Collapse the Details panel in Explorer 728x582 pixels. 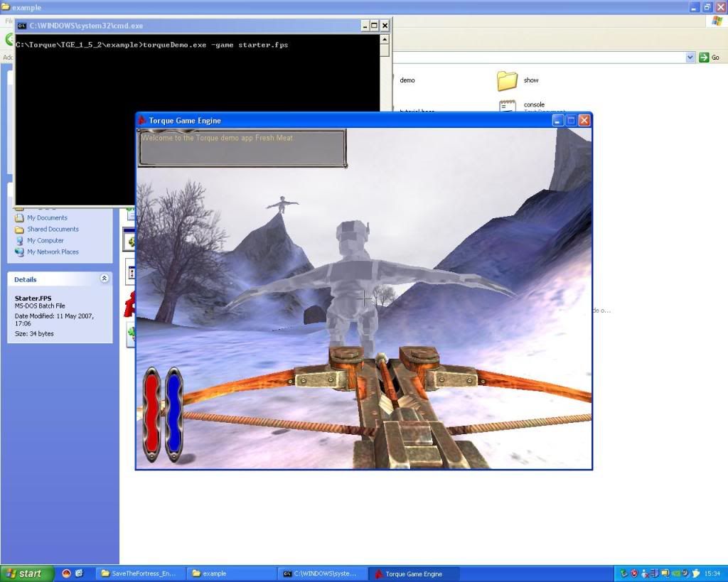[x=105, y=279]
